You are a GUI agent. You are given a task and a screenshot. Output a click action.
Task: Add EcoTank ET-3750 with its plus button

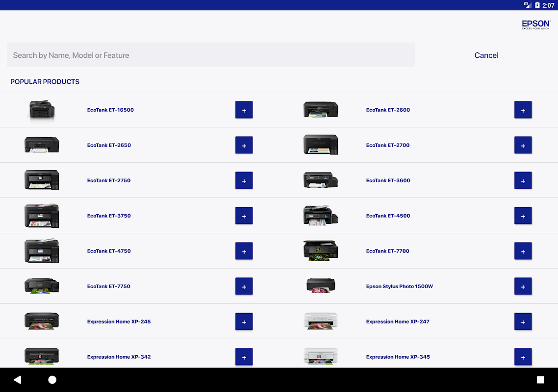click(244, 216)
